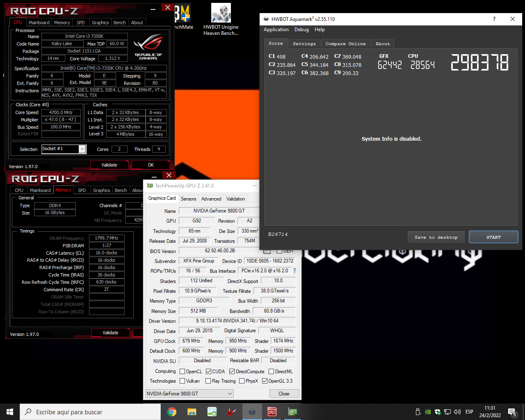This screenshot has width=525, height=420.
Task: Select Mainboard tab in top CPU-Z window
Action: click(x=39, y=23)
